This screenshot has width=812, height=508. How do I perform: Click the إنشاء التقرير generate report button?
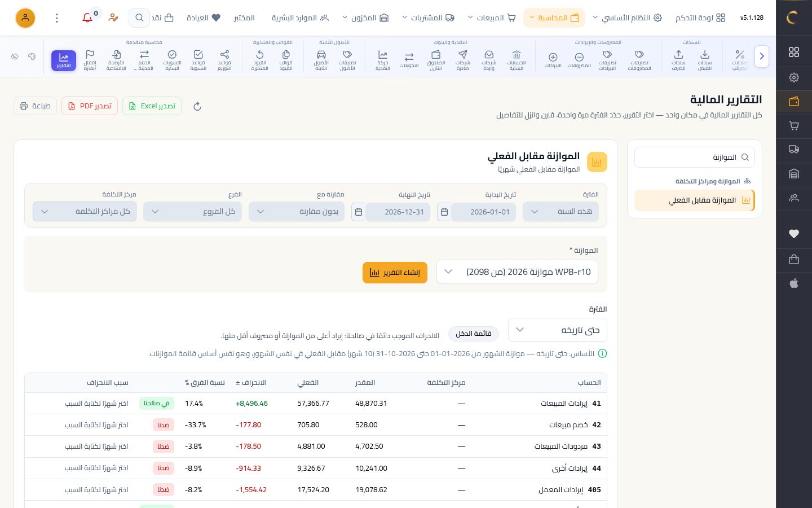(x=395, y=273)
